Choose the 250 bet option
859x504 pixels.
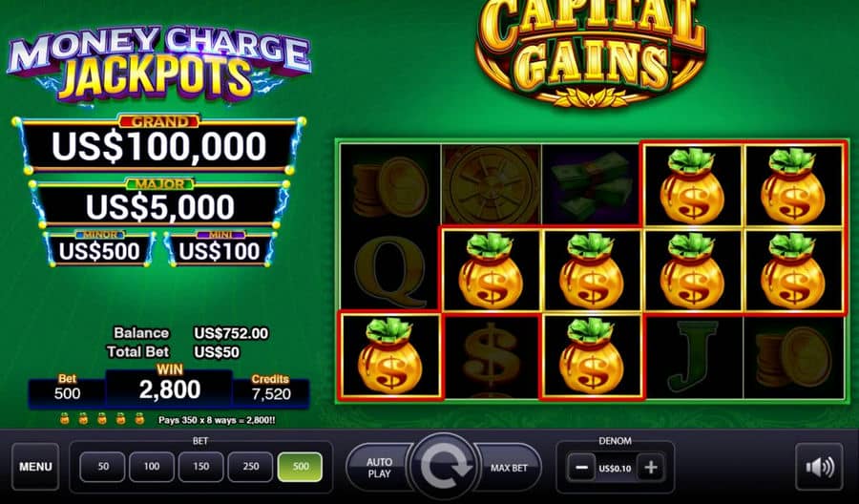point(250,467)
